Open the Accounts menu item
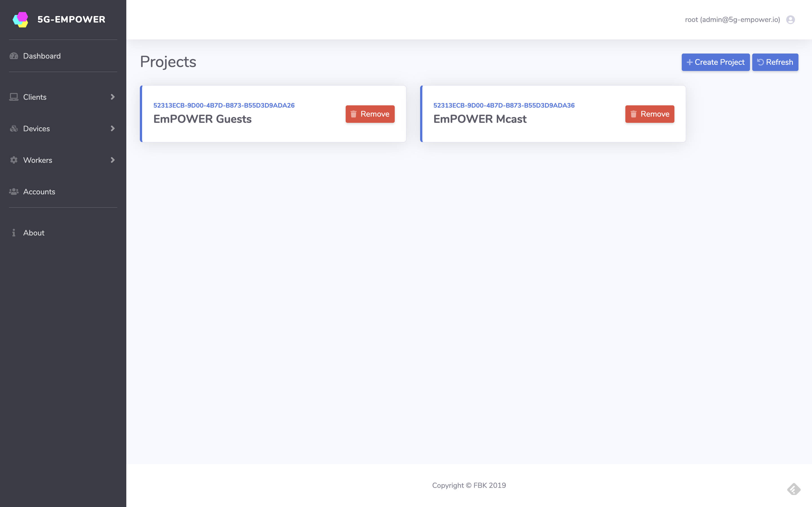 (39, 192)
